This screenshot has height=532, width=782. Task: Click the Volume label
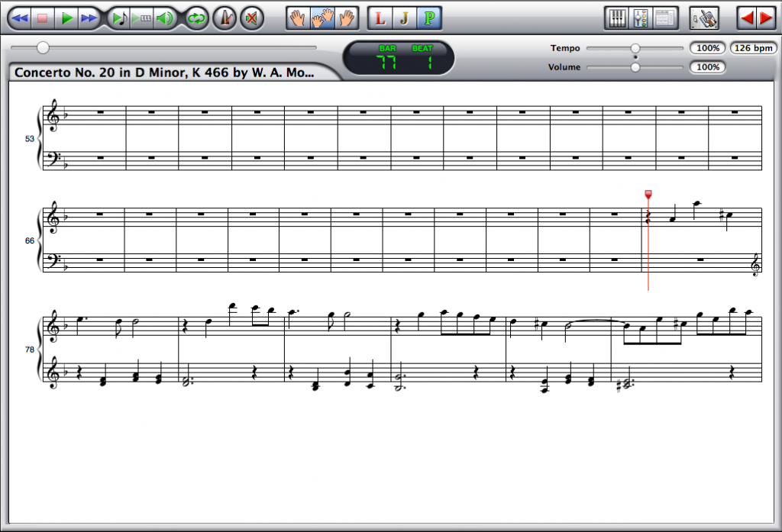click(564, 67)
